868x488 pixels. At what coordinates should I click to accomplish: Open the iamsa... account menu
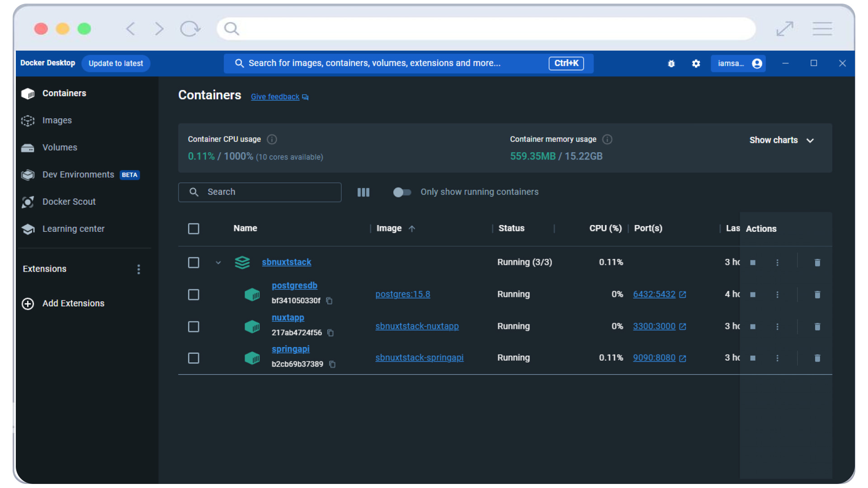[738, 64]
